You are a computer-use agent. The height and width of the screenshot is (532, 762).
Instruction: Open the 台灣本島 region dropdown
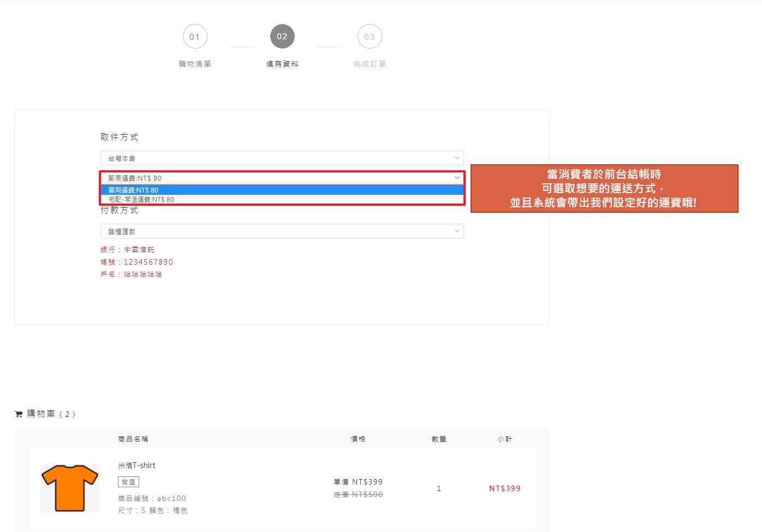(x=282, y=158)
